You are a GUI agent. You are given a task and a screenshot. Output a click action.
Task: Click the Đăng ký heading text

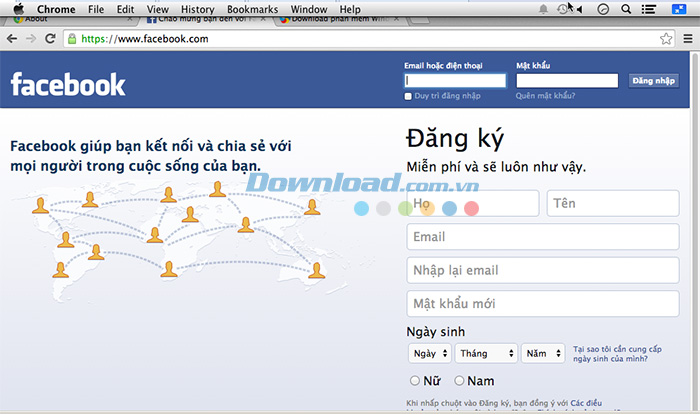[x=454, y=138]
